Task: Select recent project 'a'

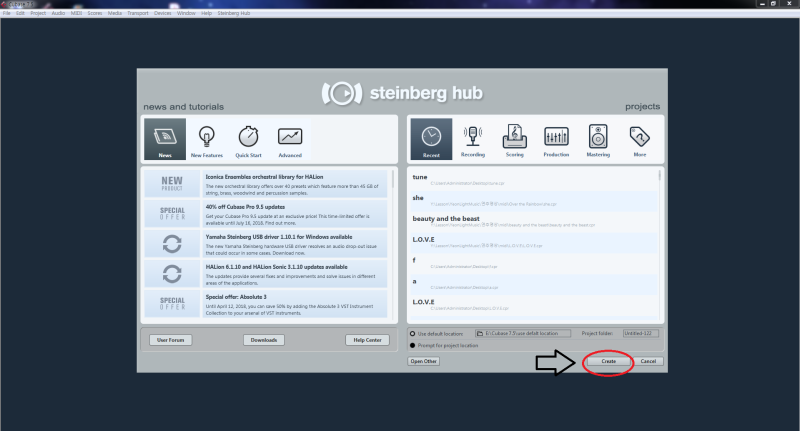Action: [x=534, y=284]
